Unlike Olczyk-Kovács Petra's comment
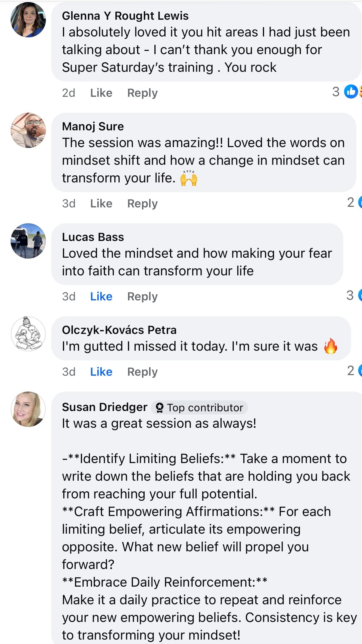 (101, 372)
